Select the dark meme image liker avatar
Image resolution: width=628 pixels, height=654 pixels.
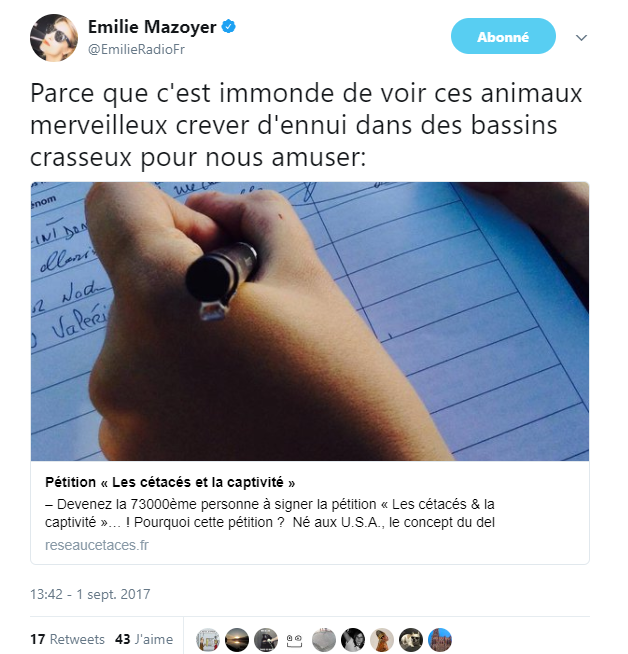[266, 640]
